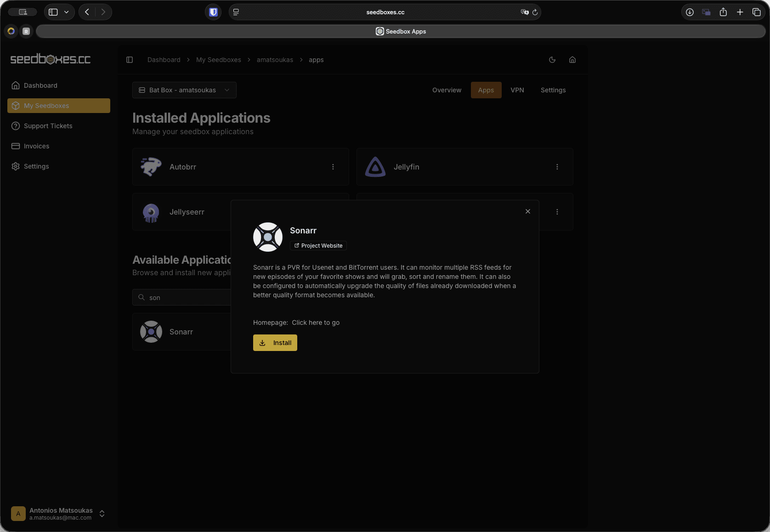Click the Sonarr icon in available apps
Viewport: 770px width, 532px height.
[151, 332]
